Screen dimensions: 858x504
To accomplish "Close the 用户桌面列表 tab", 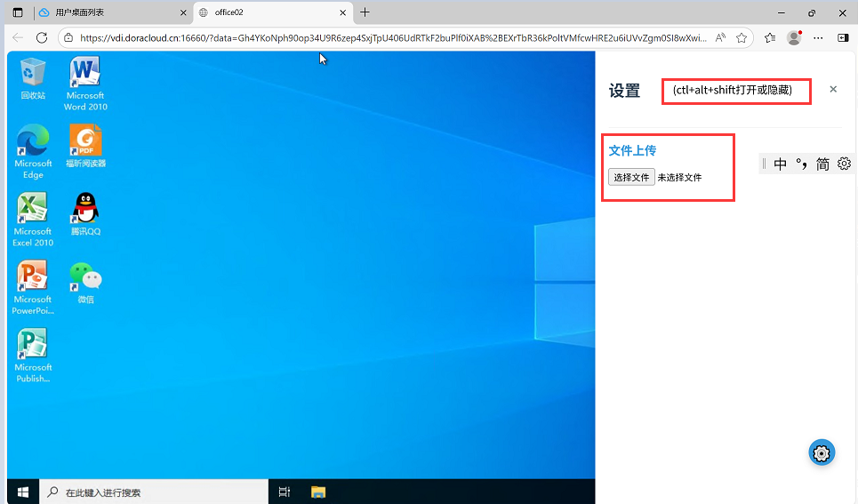I will coord(183,12).
